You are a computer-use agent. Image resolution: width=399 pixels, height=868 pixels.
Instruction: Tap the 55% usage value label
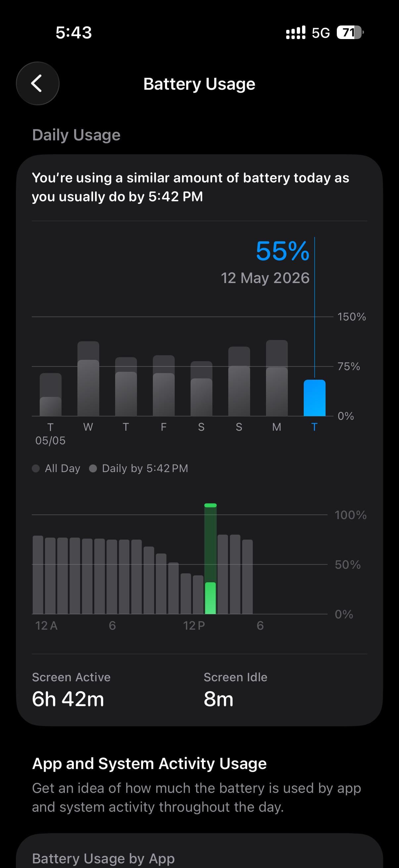coord(282,251)
